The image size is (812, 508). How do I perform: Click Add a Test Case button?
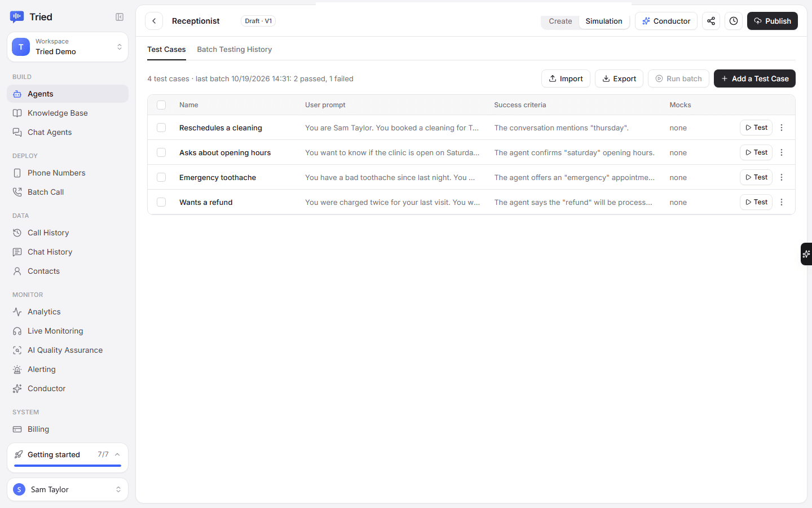[754, 78]
